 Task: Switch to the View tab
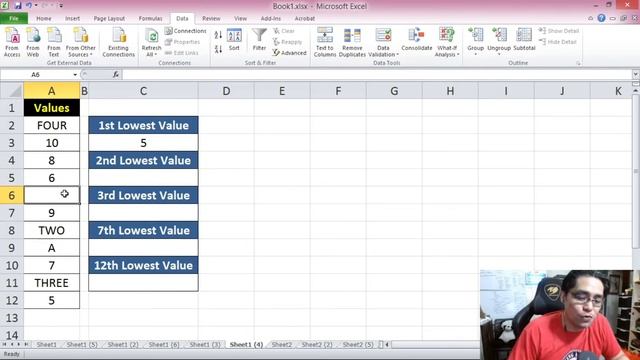(x=240, y=18)
